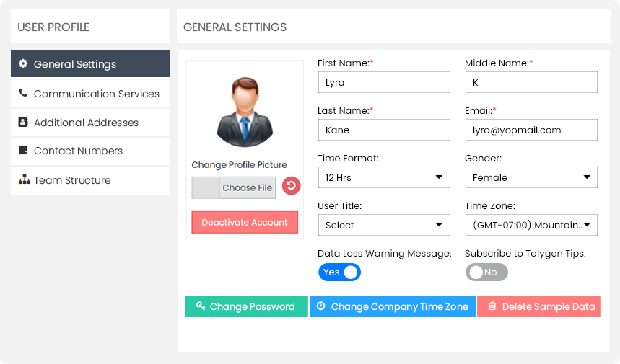
Task: Open the Time Format dropdown
Action: pyautogui.click(x=383, y=177)
